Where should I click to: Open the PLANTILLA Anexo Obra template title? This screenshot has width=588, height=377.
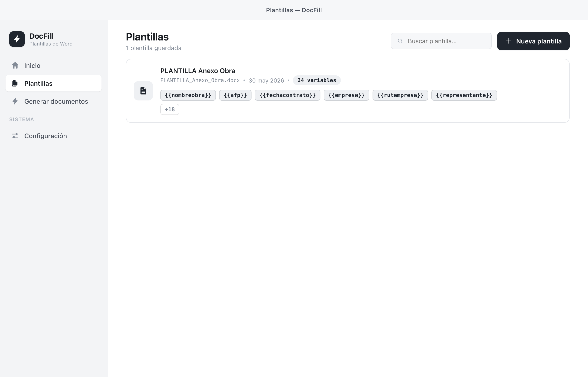coord(198,71)
